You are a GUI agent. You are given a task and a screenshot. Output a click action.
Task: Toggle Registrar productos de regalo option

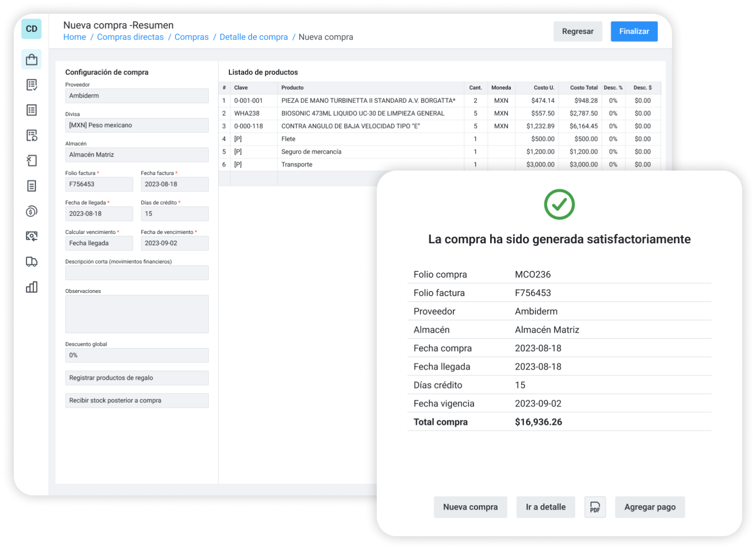(x=137, y=378)
